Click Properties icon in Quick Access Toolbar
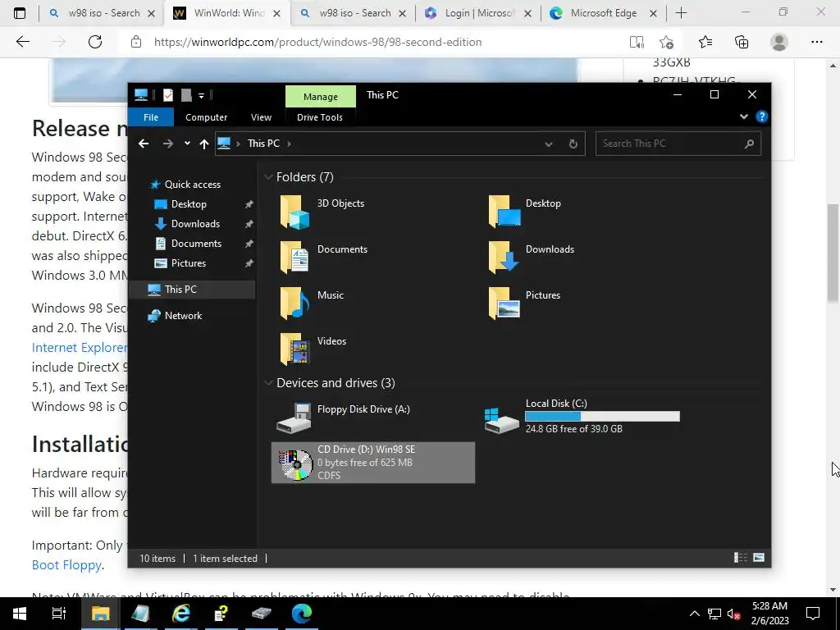 (168, 95)
